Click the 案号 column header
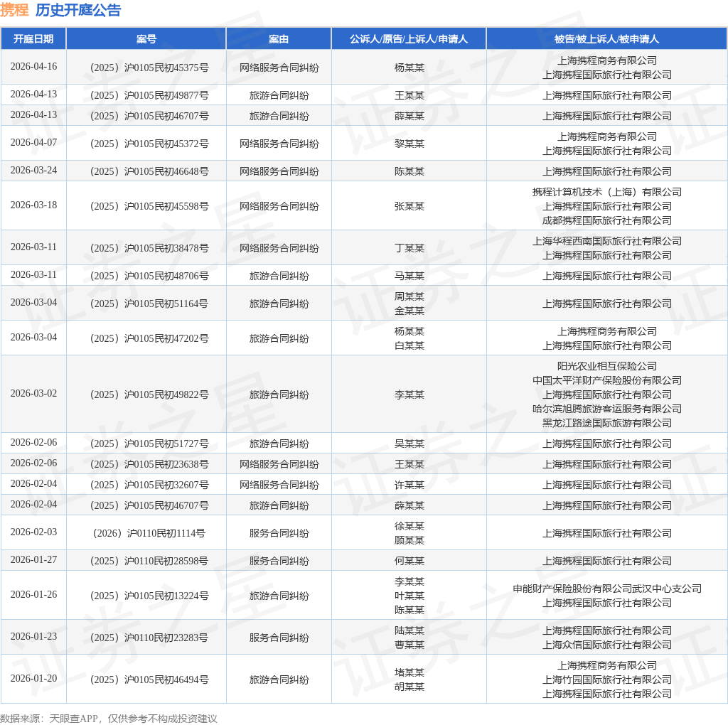The width and height of the screenshot is (728, 725). click(x=146, y=39)
